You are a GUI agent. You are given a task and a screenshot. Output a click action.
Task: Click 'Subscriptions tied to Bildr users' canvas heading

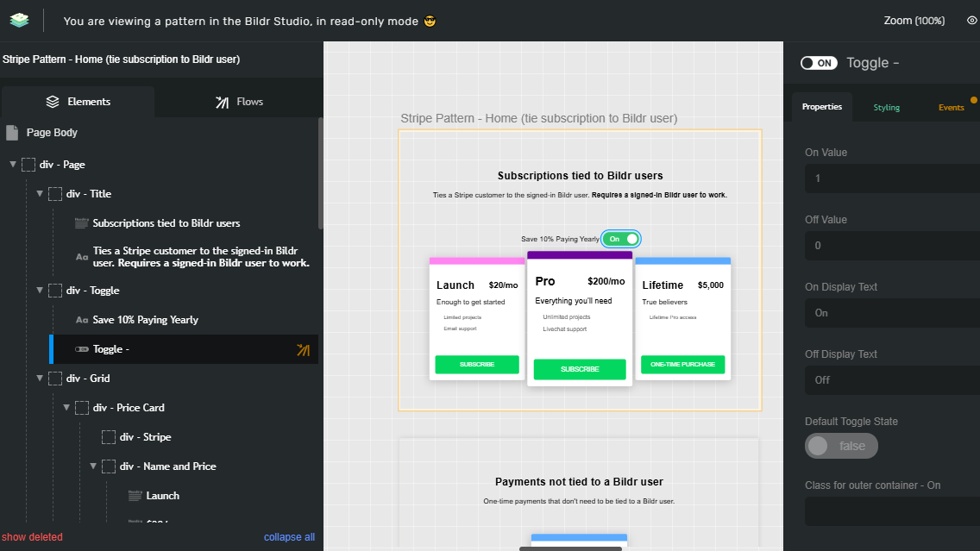pyautogui.click(x=580, y=176)
